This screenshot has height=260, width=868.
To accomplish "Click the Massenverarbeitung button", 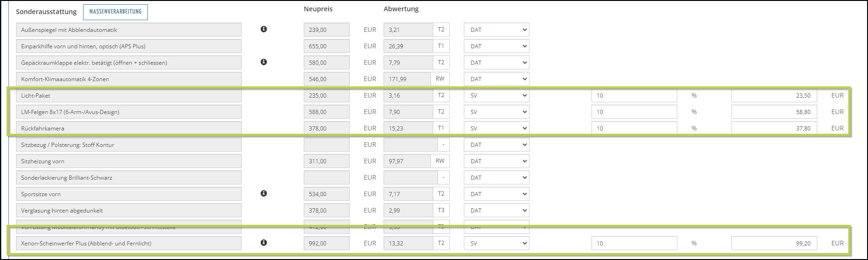I will point(115,12).
